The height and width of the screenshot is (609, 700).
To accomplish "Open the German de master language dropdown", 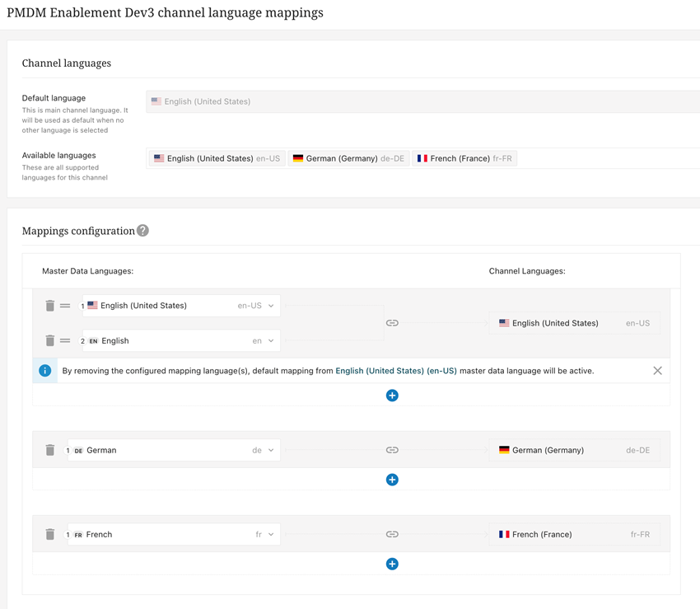I will coord(271,450).
